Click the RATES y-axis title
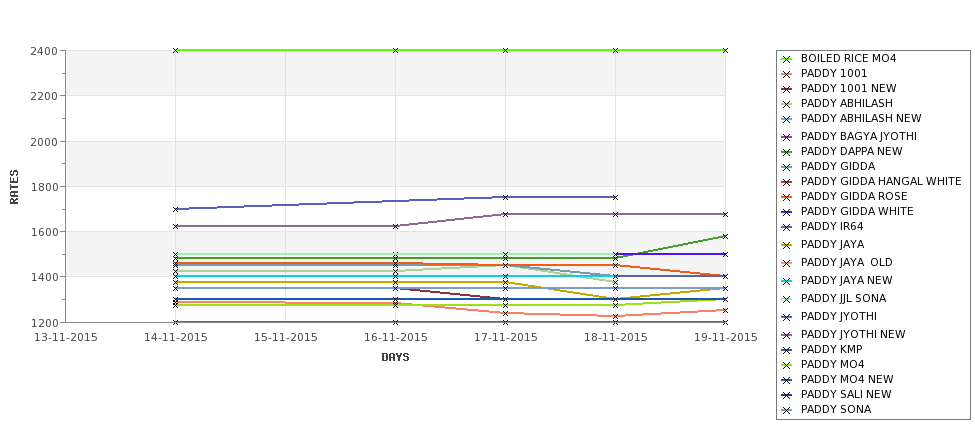975x429 pixels. coord(14,187)
